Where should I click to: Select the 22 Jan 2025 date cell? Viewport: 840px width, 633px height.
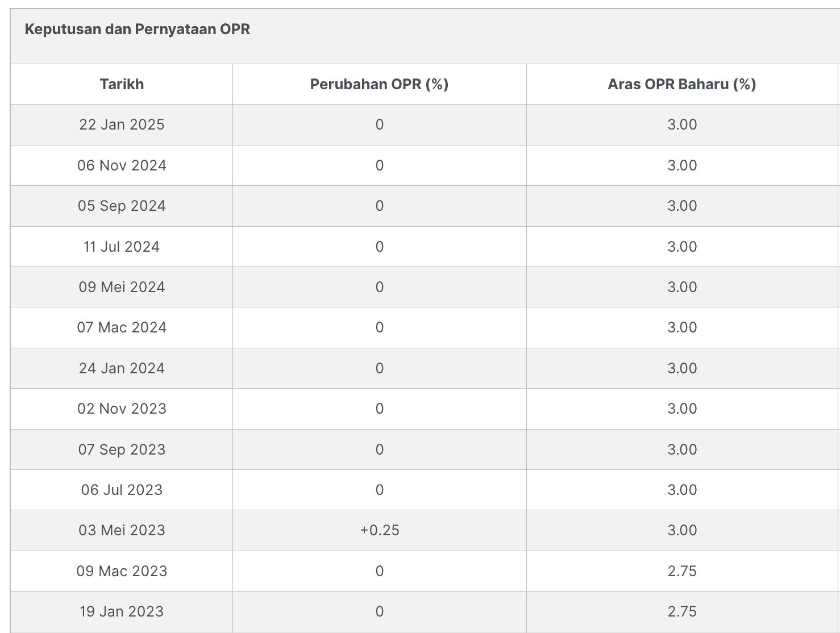pyautogui.click(x=122, y=124)
